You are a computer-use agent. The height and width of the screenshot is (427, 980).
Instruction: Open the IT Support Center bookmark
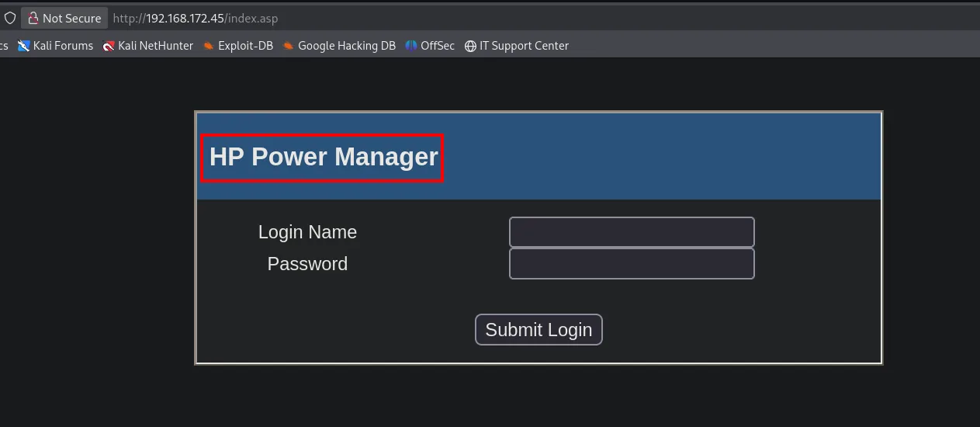(517, 46)
